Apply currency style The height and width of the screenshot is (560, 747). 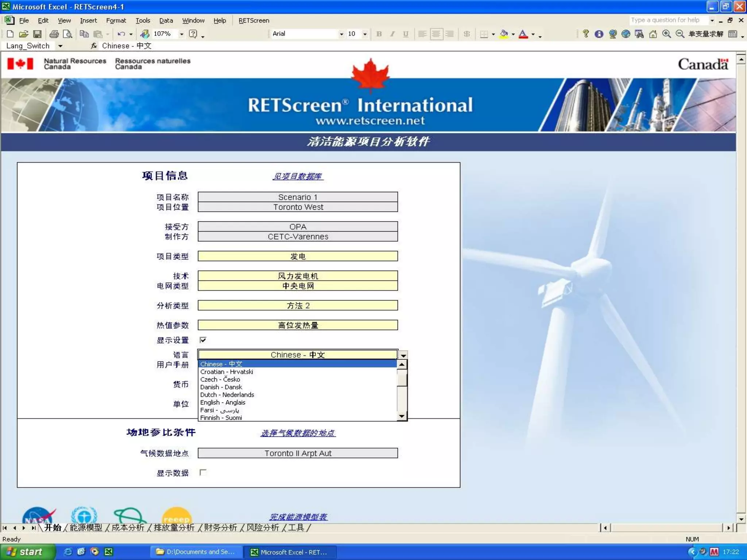tap(467, 34)
